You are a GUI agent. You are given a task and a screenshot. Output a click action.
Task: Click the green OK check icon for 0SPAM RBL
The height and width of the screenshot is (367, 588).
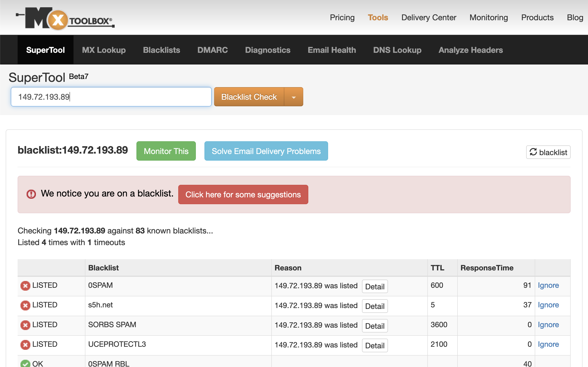click(x=25, y=363)
